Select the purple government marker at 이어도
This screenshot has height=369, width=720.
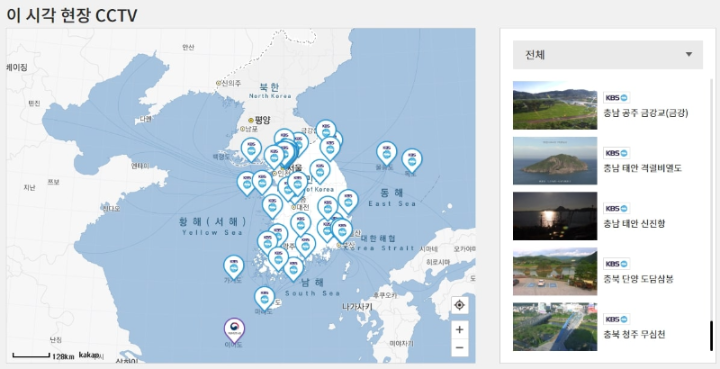click(x=235, y=330)
